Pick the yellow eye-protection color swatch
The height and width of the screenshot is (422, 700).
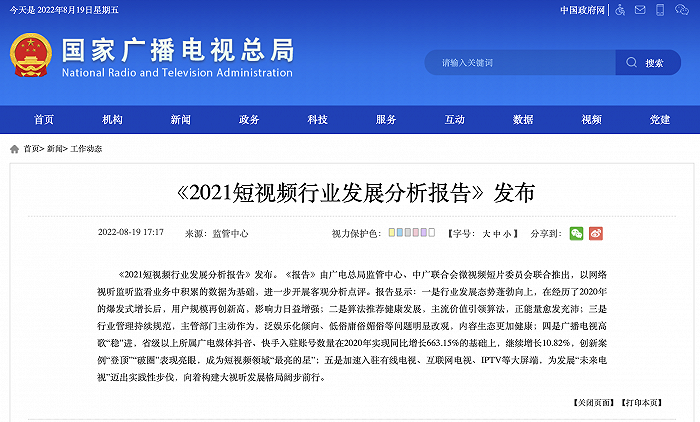[392, 233]
